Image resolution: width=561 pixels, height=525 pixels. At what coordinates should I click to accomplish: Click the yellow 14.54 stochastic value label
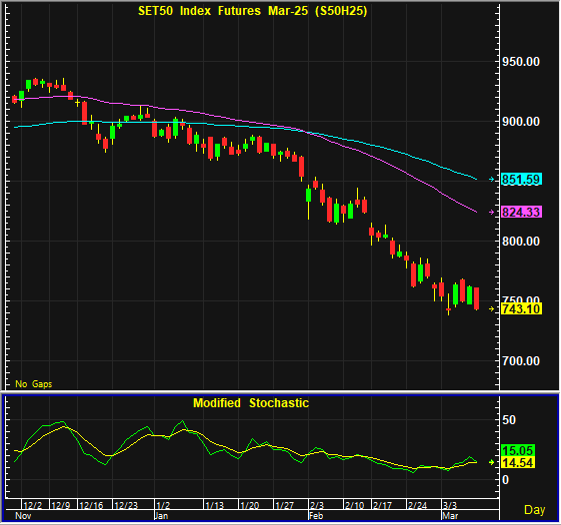click(x=518, y=462)
